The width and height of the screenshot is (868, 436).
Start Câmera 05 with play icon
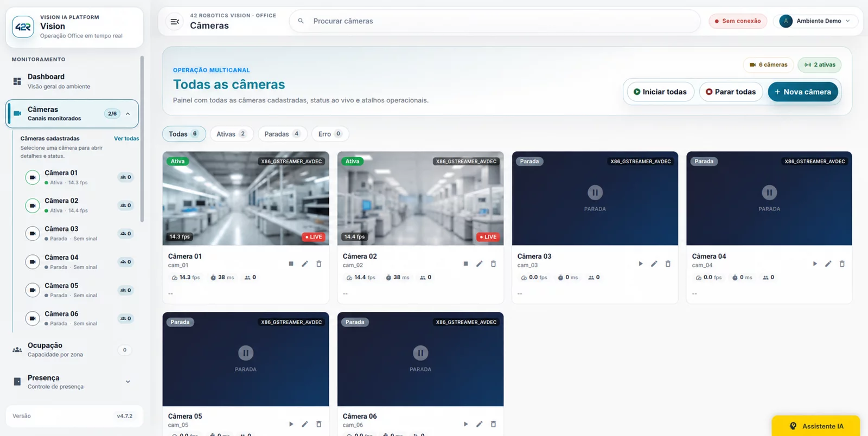[x=291, y=424]
